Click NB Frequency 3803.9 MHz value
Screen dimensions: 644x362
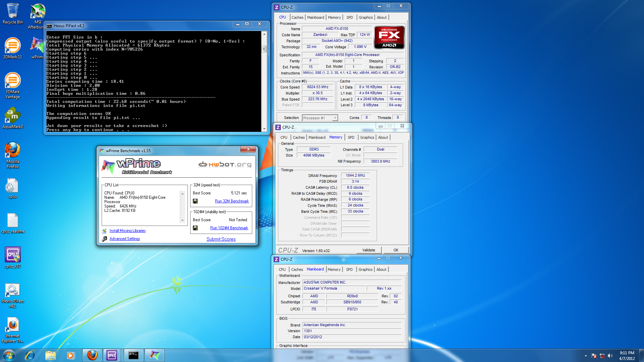click(x=380, y=162)
